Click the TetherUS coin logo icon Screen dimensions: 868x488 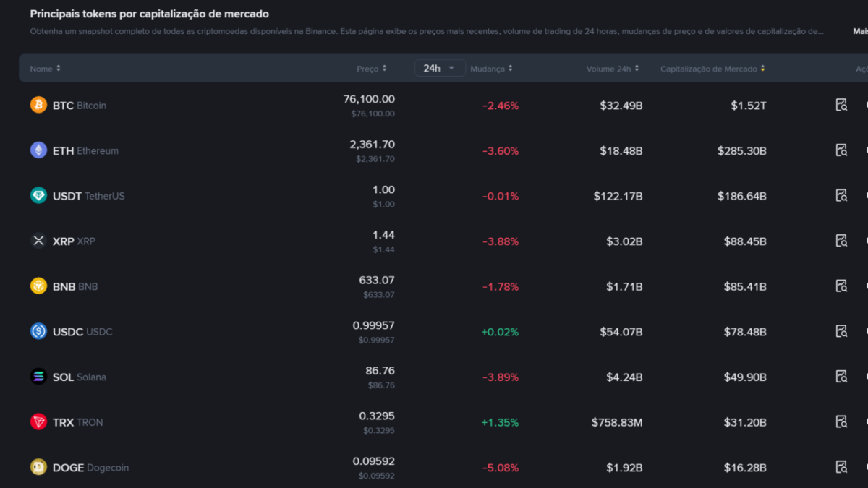point(38,196)
